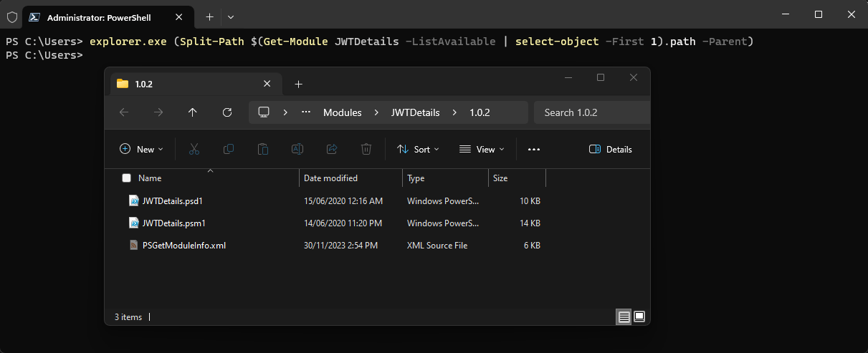Expand chevron after the This PC icon
Viewport: 868px width, 353px height.
(x=285, y=112)
